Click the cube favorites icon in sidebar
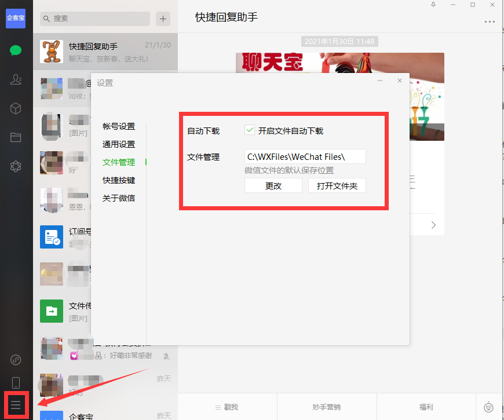This screenshot has width=504, height=420. pyautogui.click(x=16, y=108)
